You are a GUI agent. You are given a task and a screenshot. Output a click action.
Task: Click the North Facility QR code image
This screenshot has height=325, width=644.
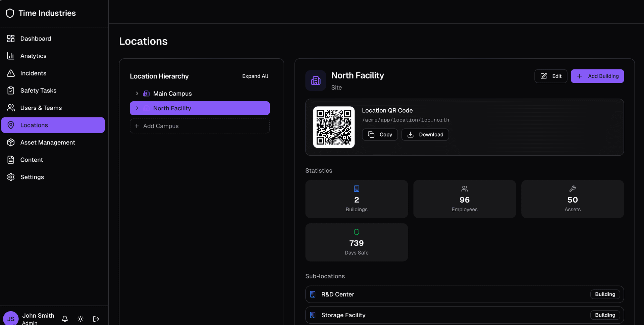334,127
